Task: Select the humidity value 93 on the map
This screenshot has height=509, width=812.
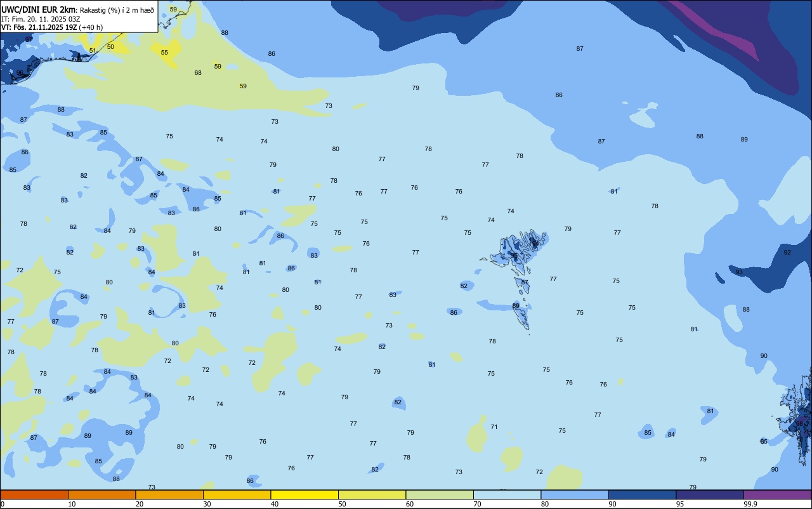Action: coord(739,272)
